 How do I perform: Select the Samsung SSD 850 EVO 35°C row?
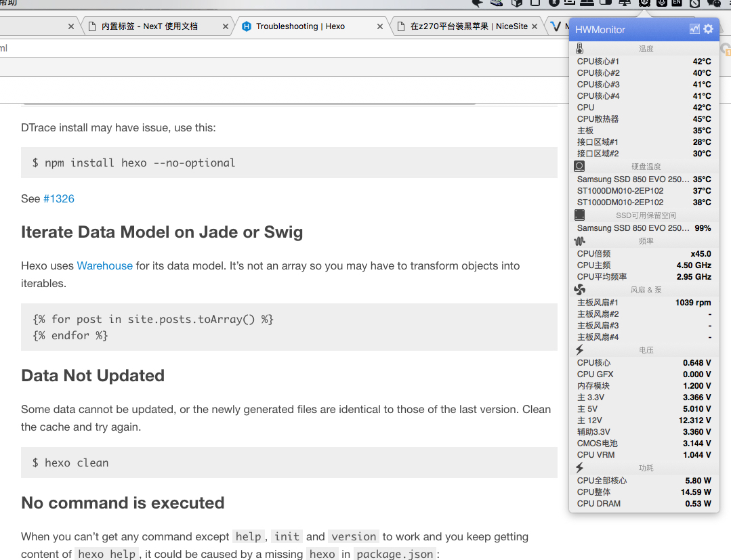click(644, 179)
